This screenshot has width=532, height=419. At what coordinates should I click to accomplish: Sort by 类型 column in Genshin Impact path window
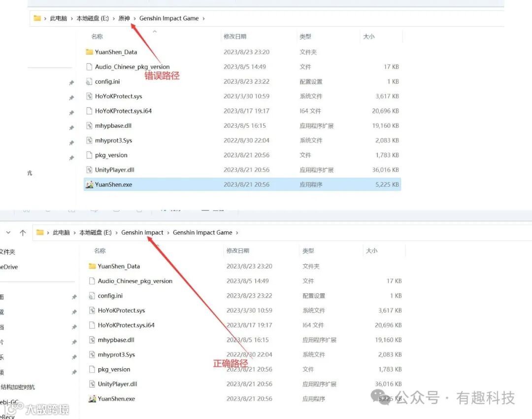pyautogui.click(x=308, y=250)
